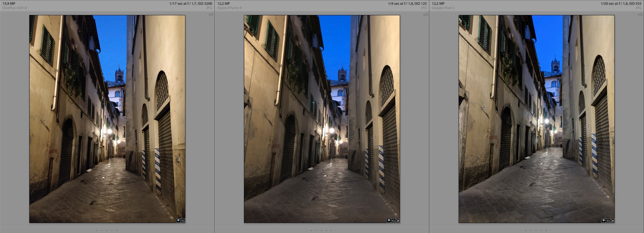Screen dimensions: 644x233
Task: Click the '12,2 MP' label above the iPhone X photo
Action: coord(223,4)
